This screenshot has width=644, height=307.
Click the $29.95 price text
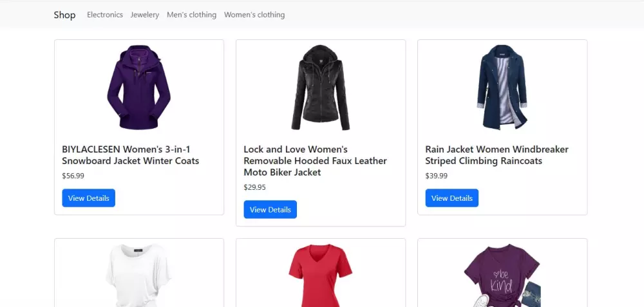pos(254,187)
